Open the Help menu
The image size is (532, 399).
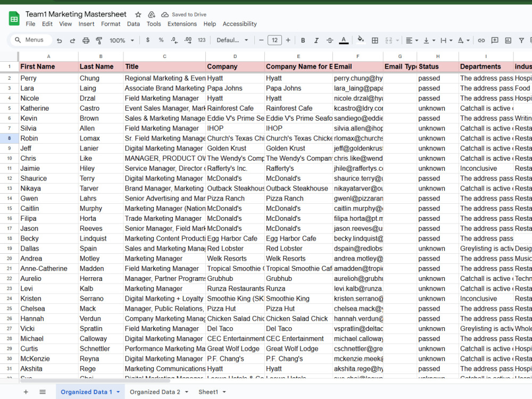coord(210,24)
